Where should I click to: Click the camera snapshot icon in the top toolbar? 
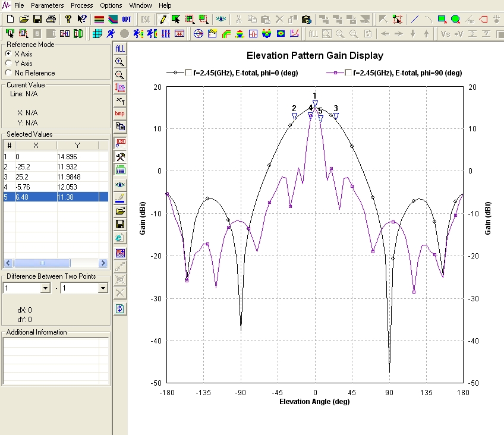point(306,19)
